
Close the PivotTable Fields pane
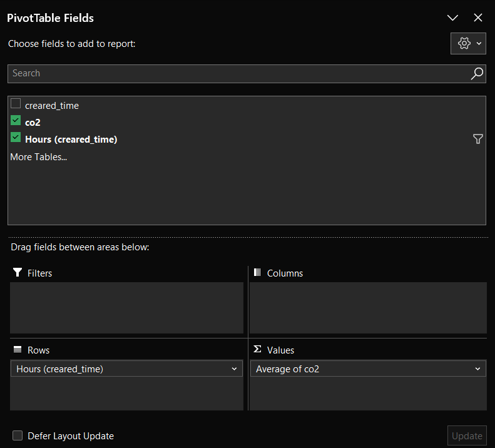tap(478, 18)
